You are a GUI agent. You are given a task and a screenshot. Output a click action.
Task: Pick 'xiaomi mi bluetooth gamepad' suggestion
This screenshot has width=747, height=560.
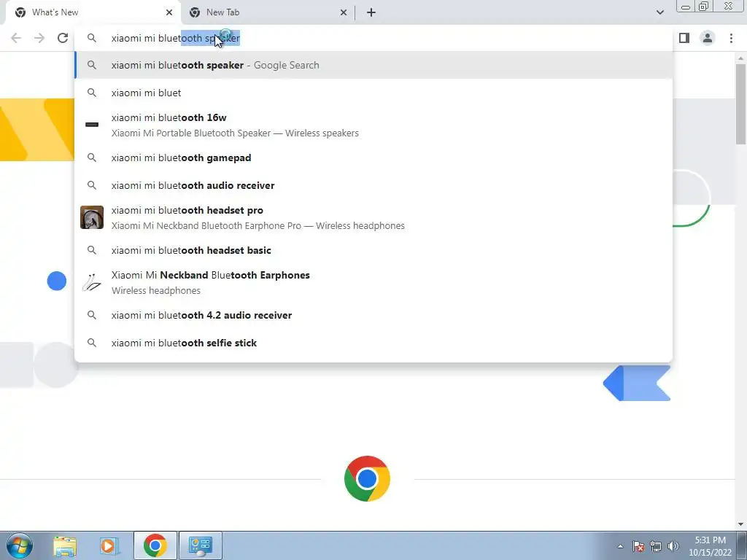[x=374, y=157]
